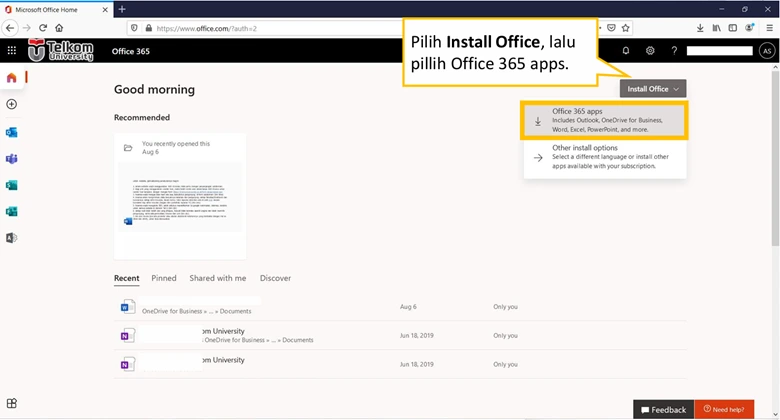Click the browser Forward arrow
The image size is (780, 420).
(x=27, y=28)
